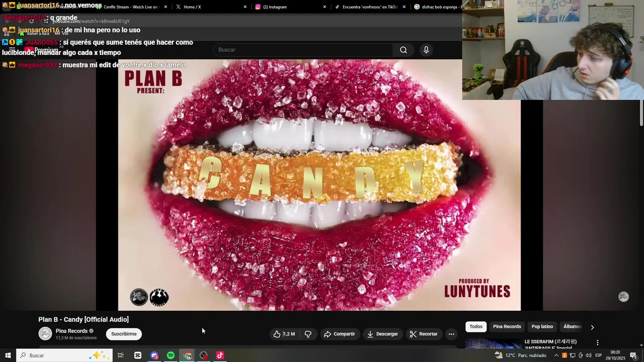Open LE SSERAFIM video options menu
644x362 pixels.
point(598,343)
